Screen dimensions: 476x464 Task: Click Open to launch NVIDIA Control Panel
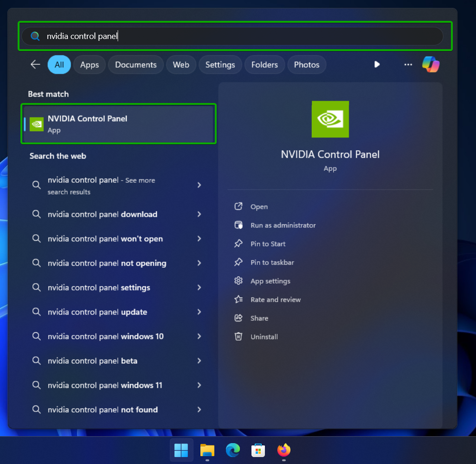pyautogui.click(x=259, y=206)
